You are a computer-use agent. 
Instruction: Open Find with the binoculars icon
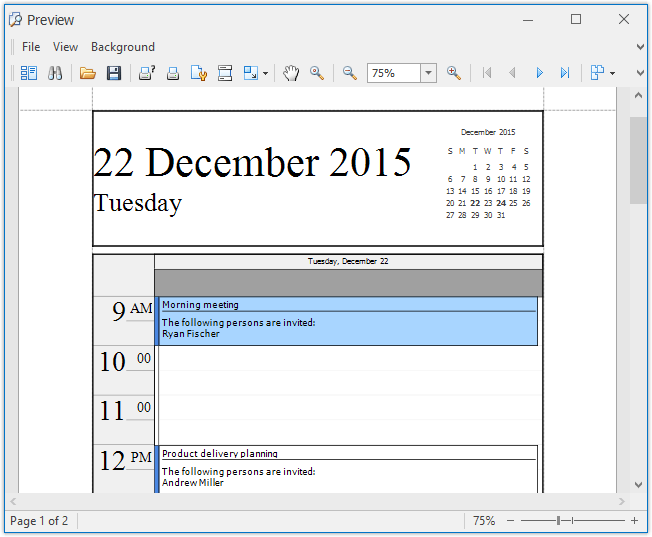pyautogui.click(x=55, y=73)
